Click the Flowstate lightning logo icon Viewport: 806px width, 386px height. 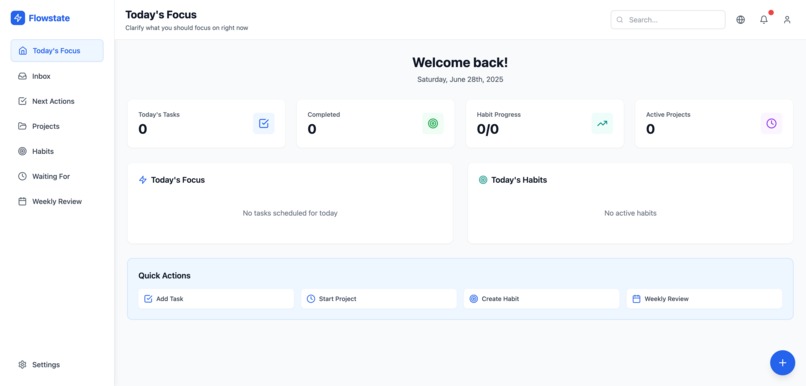(17, 18)
